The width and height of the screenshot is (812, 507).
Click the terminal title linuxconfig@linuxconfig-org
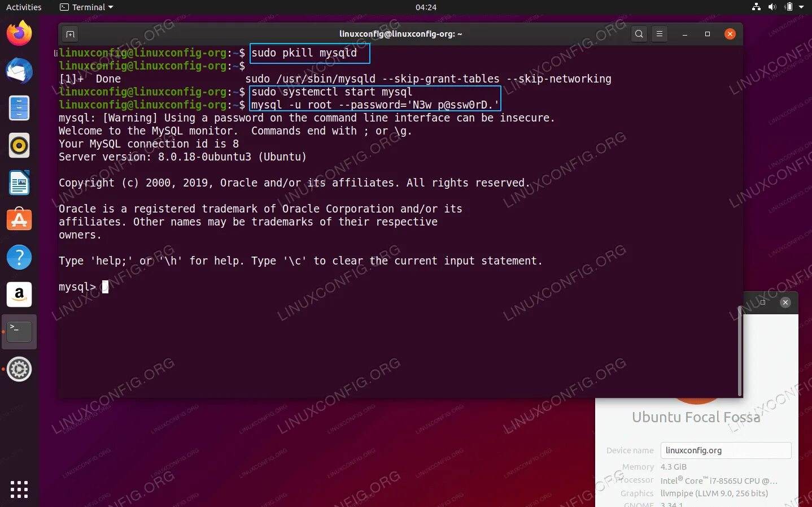[400, 34]
